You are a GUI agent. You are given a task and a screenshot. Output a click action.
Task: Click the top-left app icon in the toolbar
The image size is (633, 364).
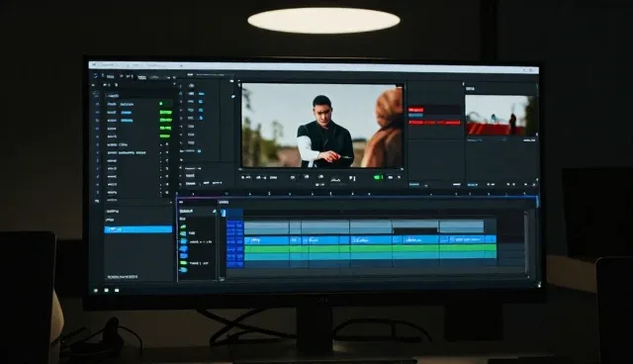95,76
